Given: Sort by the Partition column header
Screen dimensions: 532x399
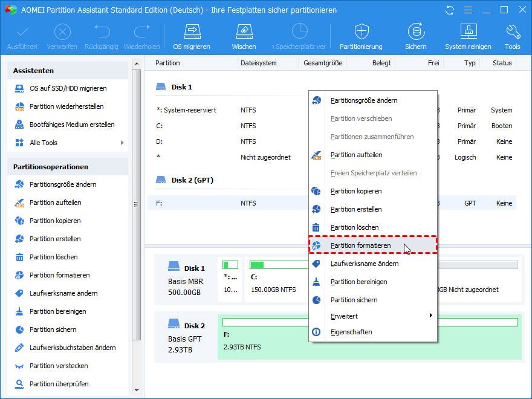Looking at the screenshot, I should coord(167,63).
